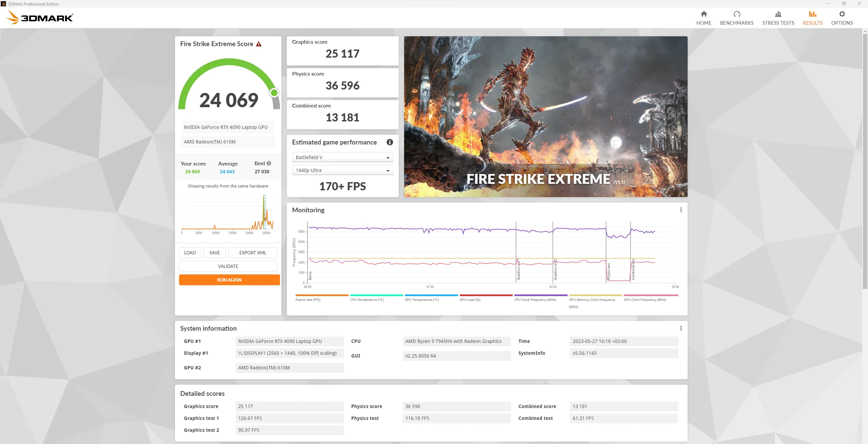Click the LOAD result button

pos(190,252)
